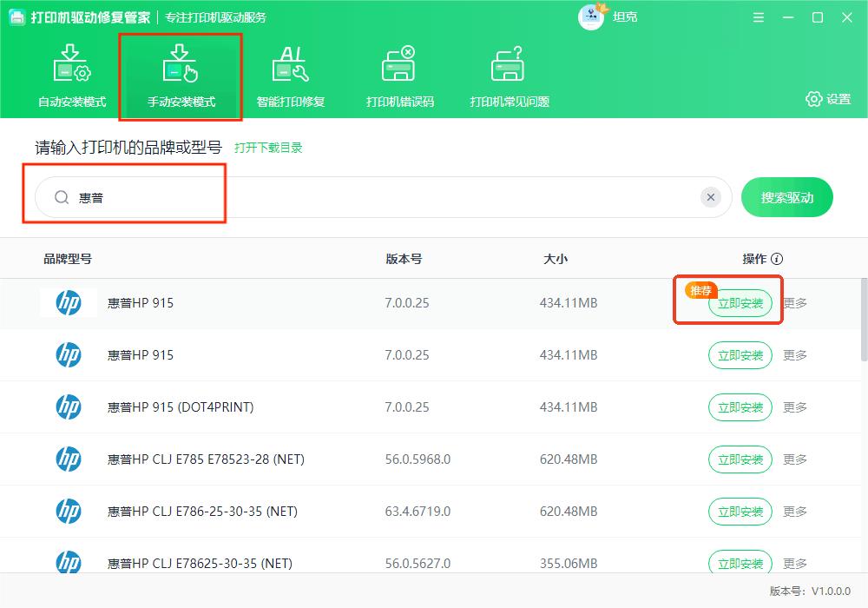Open 智能打印修复 smart print repair

coord(290,74)
